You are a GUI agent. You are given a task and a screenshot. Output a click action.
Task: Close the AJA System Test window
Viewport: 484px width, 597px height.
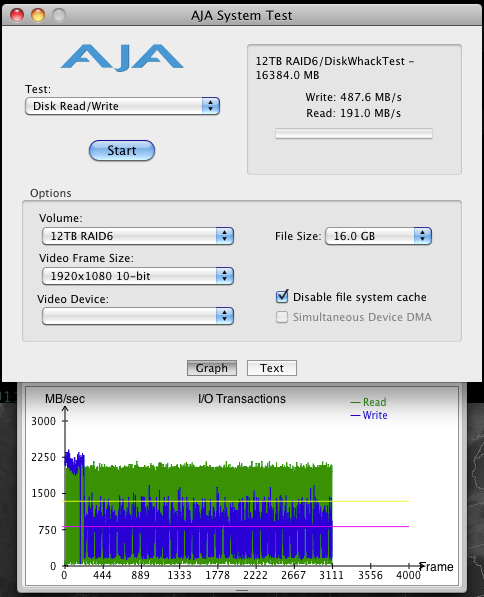[17, 15]
